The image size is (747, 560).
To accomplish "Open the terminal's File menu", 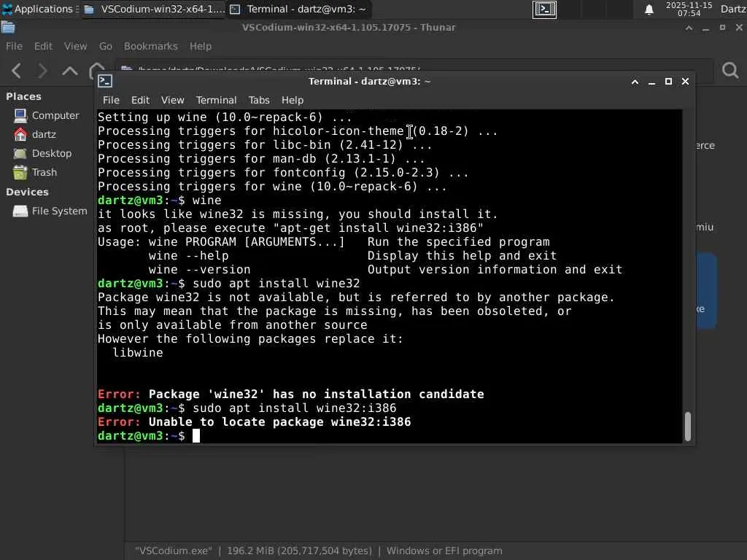I will (111, 100).
